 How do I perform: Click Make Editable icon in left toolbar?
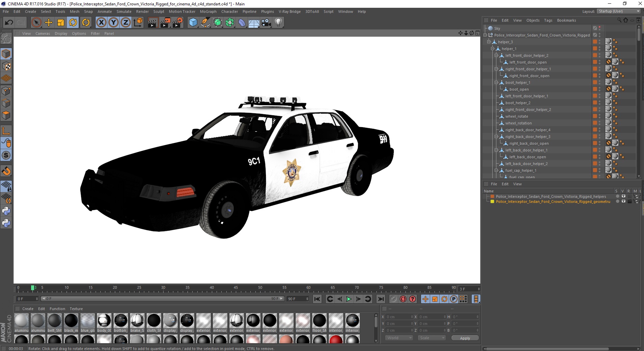tap(6, 39)
